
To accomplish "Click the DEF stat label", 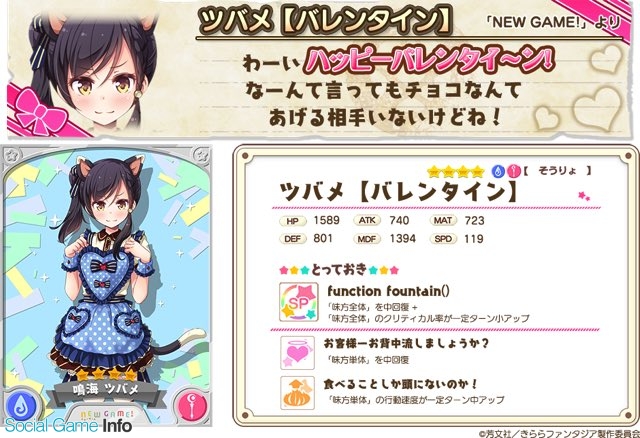I will (x=293, y=239).
